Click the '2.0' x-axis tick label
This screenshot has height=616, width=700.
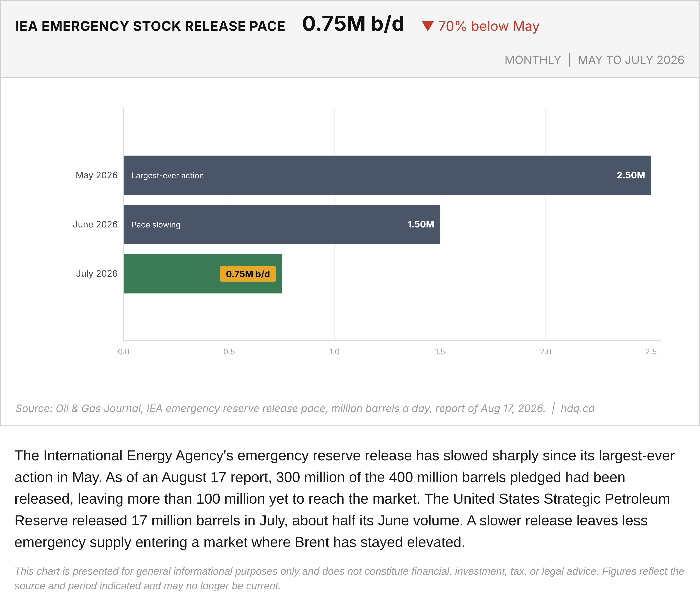[545, 351]
